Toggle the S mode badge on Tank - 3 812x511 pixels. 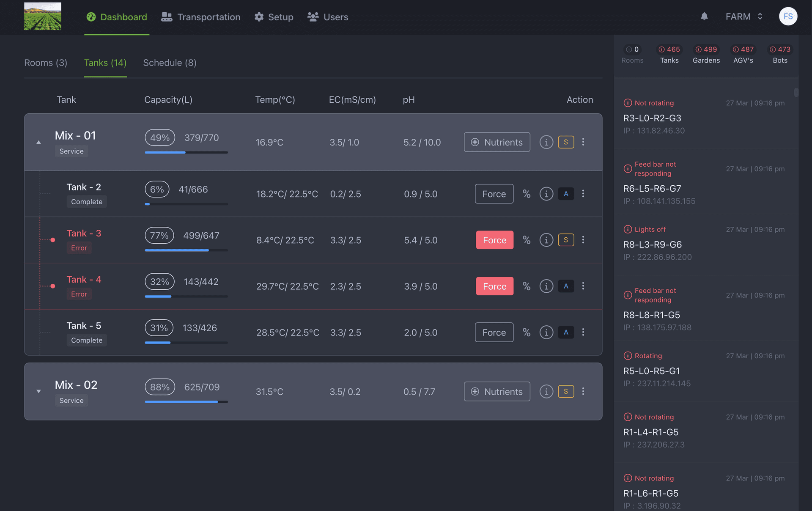[x=566, y=240]
